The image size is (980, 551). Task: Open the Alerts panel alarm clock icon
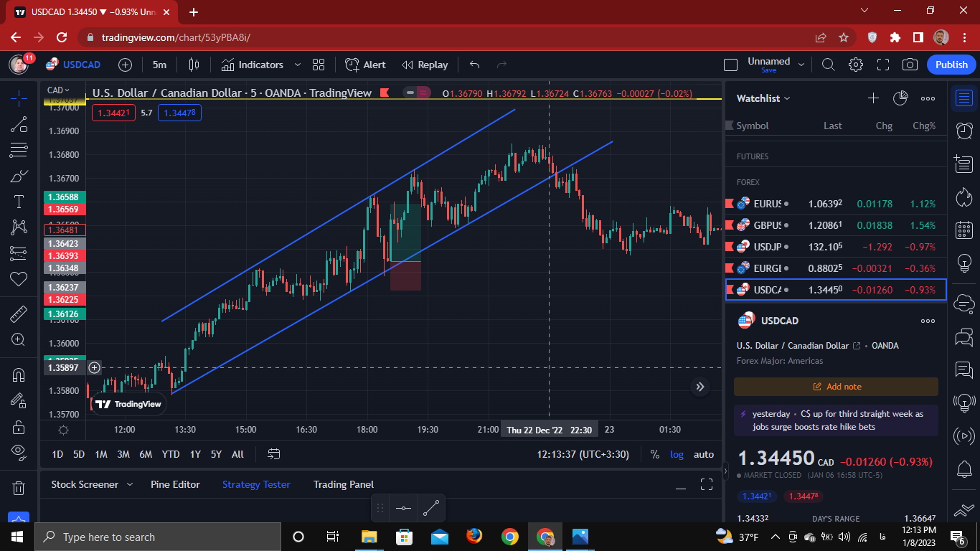click(x=964, y=130)
